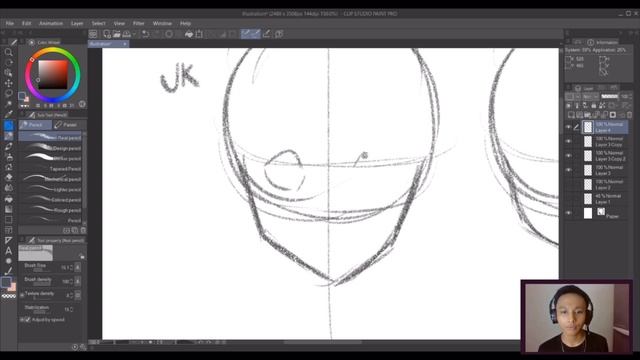Hide Layer 3 using its eye icon
The height and width of the screenshot is (360, 640).
568,170
